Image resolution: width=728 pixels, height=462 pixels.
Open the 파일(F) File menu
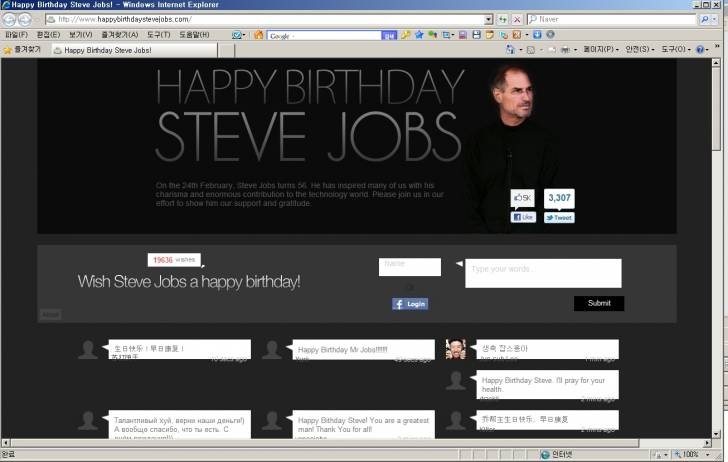[16, 35]
